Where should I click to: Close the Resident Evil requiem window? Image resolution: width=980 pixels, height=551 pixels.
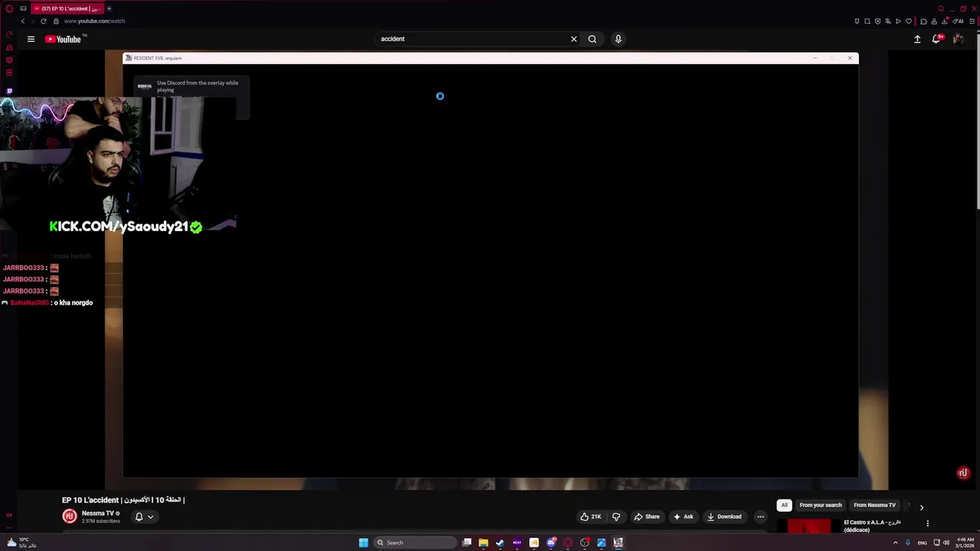[x=850, y=58]
